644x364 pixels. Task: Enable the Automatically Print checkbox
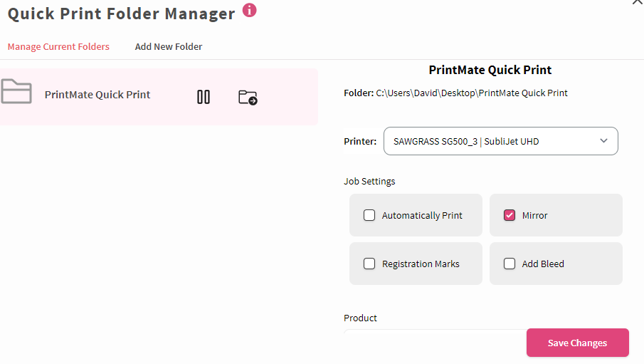369,215
